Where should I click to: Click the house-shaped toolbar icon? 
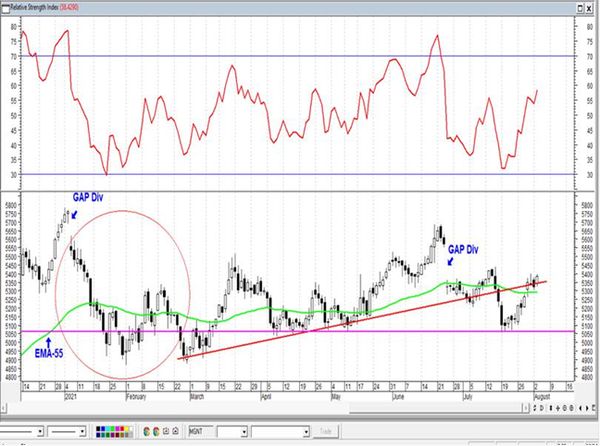[175, 431]
